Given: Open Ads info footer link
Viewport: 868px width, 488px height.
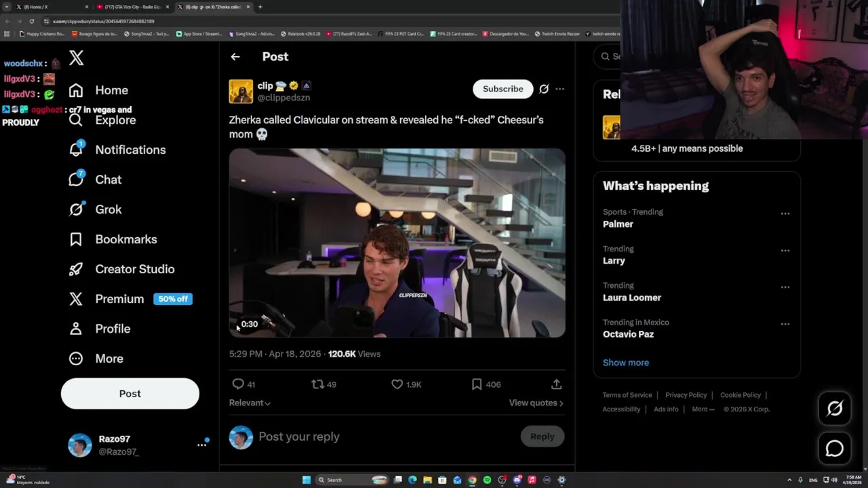Looking at the screenshot, I should pyautogui.click(x=666, y=409).
